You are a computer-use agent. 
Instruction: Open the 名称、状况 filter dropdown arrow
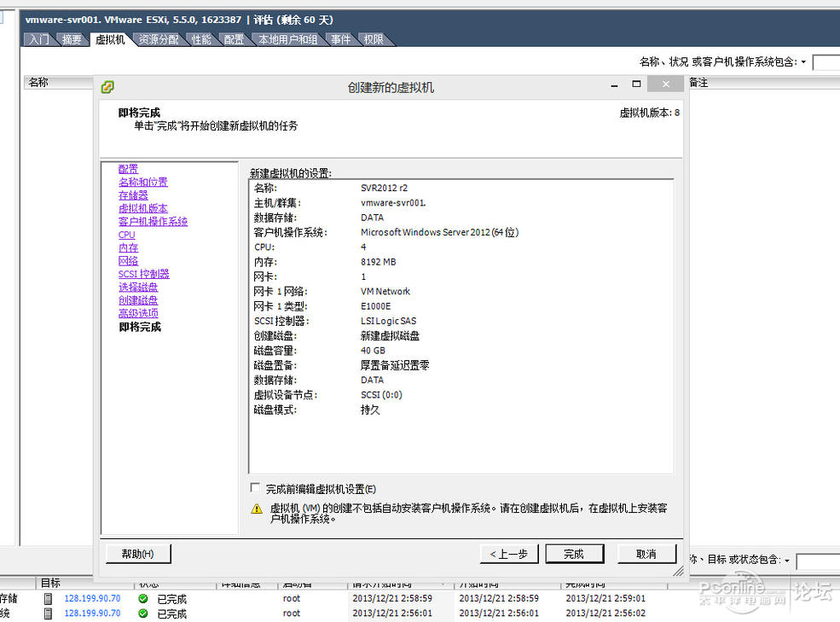pyautogui.click(x=803, y=62)
